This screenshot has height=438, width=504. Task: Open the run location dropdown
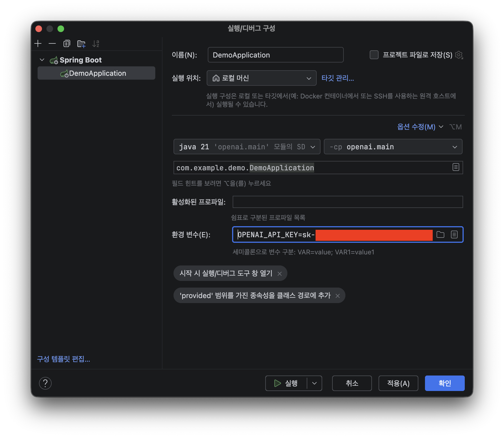(x=261, y=78)
